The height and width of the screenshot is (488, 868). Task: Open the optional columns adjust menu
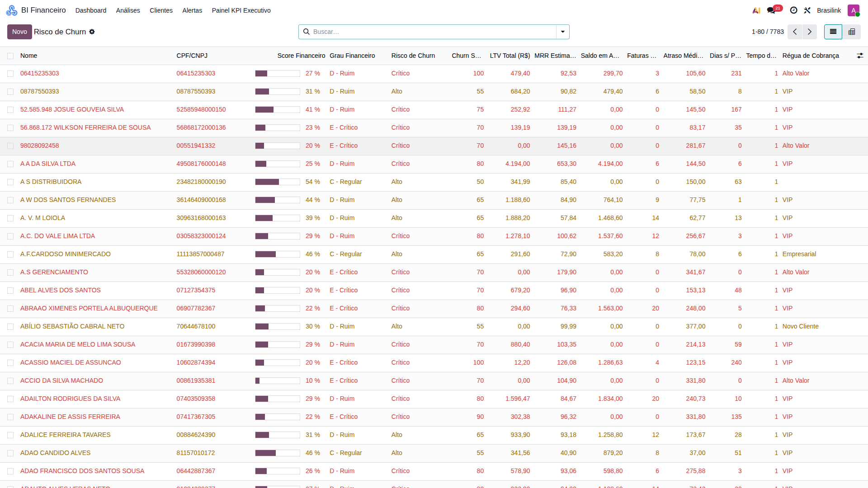click(860, 56)
